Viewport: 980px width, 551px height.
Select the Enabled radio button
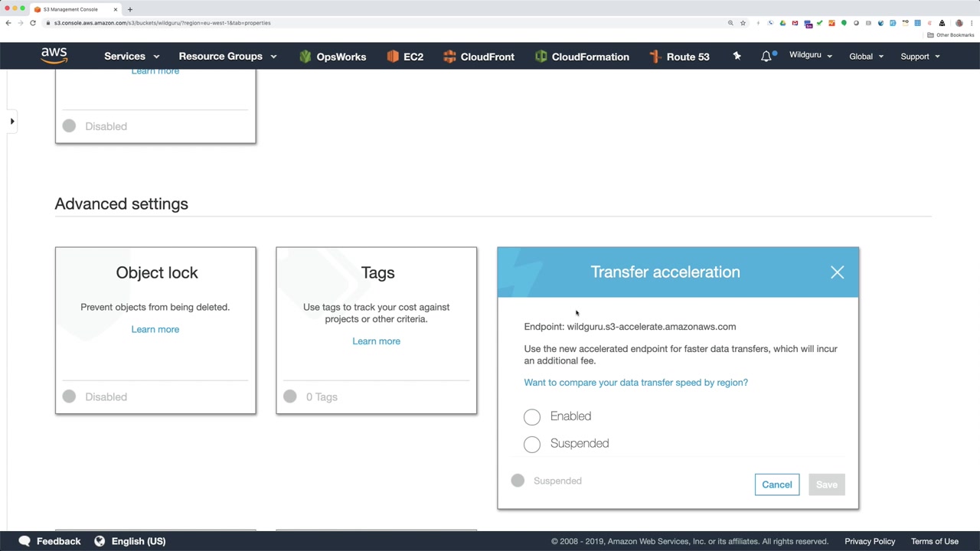click(x=532, y=416)
